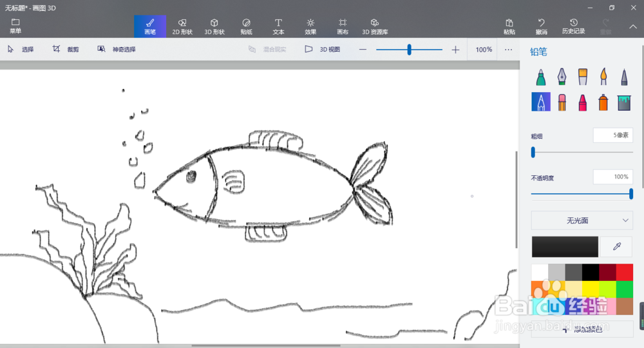Activate the 选择 select tool
This screenshot has height=348, width=644.
click(x=21, y=50)
